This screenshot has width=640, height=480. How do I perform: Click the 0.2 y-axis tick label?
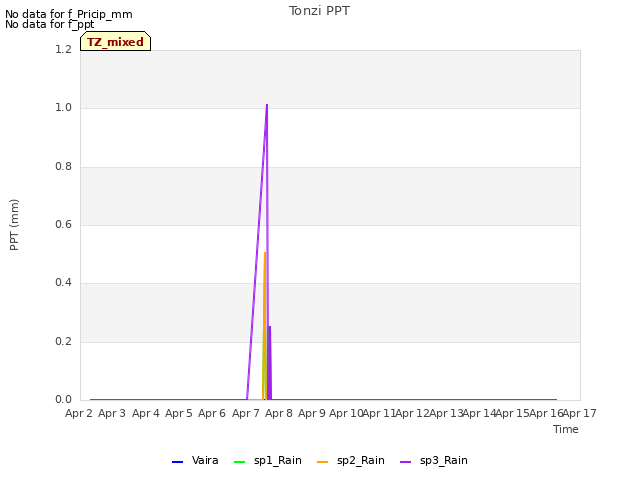click(x=63, y=341)
